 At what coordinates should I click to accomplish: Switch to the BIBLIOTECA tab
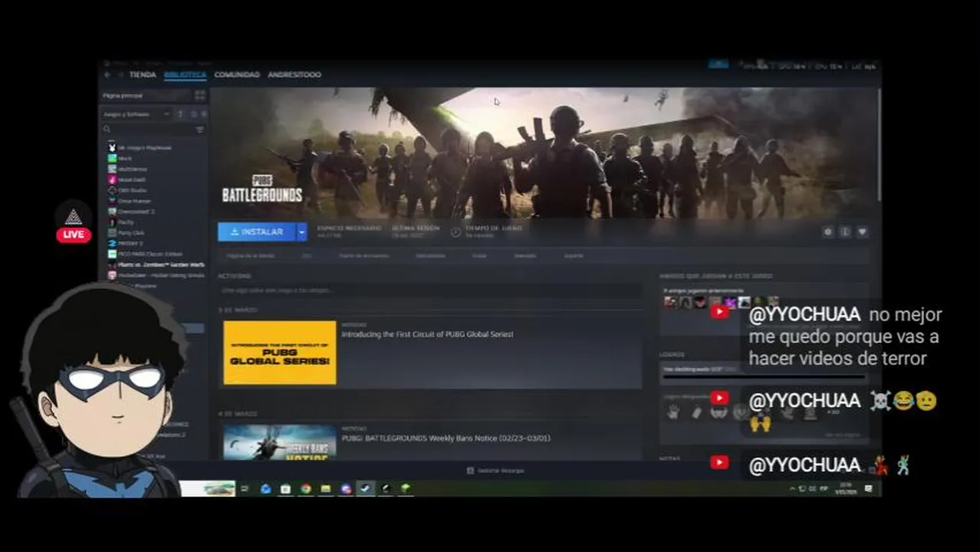(x=185, y=74)
